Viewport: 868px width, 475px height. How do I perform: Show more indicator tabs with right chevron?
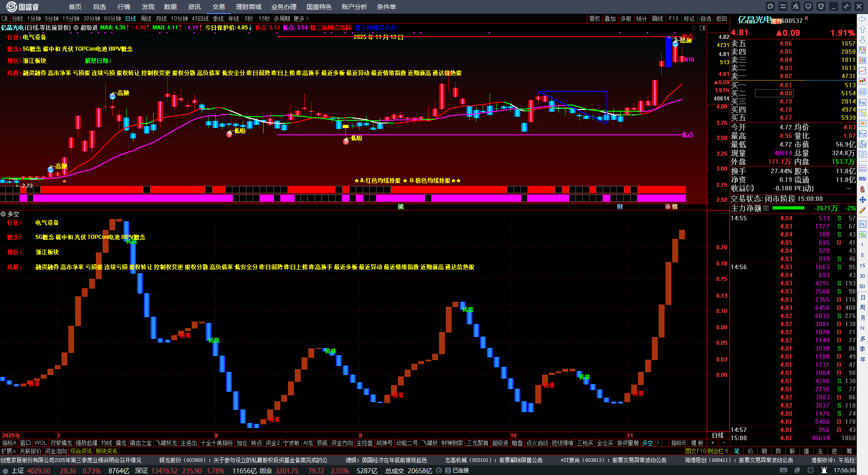click(x=658, y=443)
